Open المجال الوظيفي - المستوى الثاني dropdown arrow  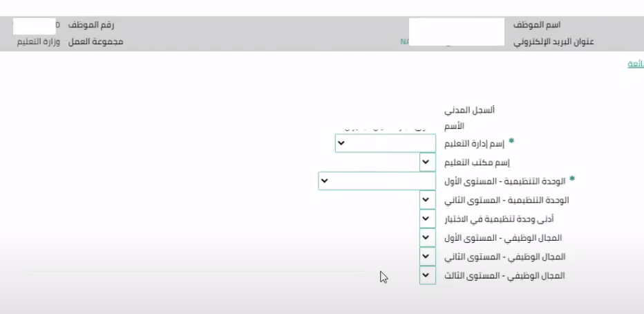[x=428, y=257]
